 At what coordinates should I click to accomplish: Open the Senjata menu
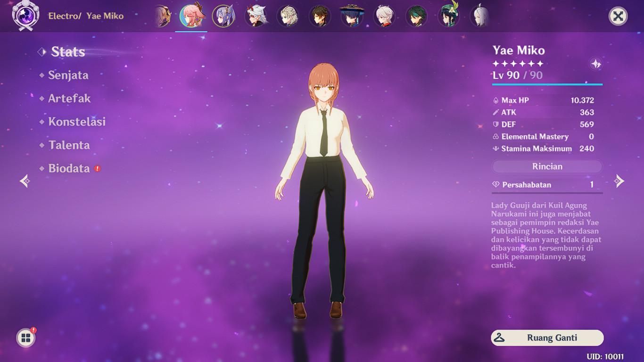coord(68,75)
